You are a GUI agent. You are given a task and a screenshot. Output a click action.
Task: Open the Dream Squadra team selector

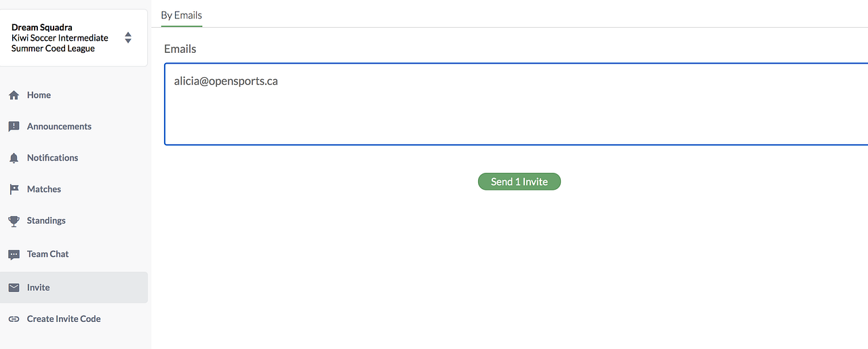coord(61,38)
